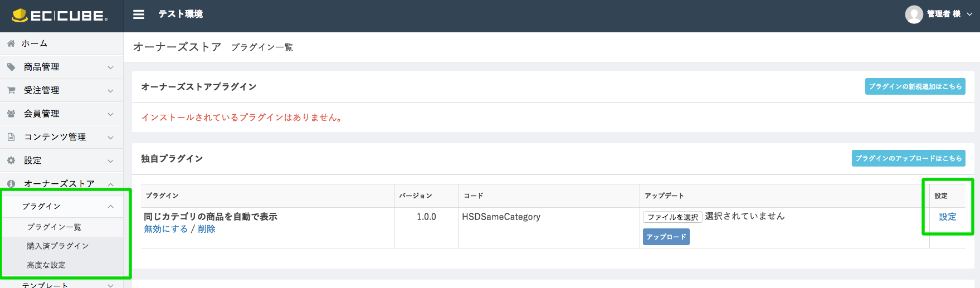Screen dimensions: 980x288
Task: Click 無効にする link for plugin
Action: [165, 229]
